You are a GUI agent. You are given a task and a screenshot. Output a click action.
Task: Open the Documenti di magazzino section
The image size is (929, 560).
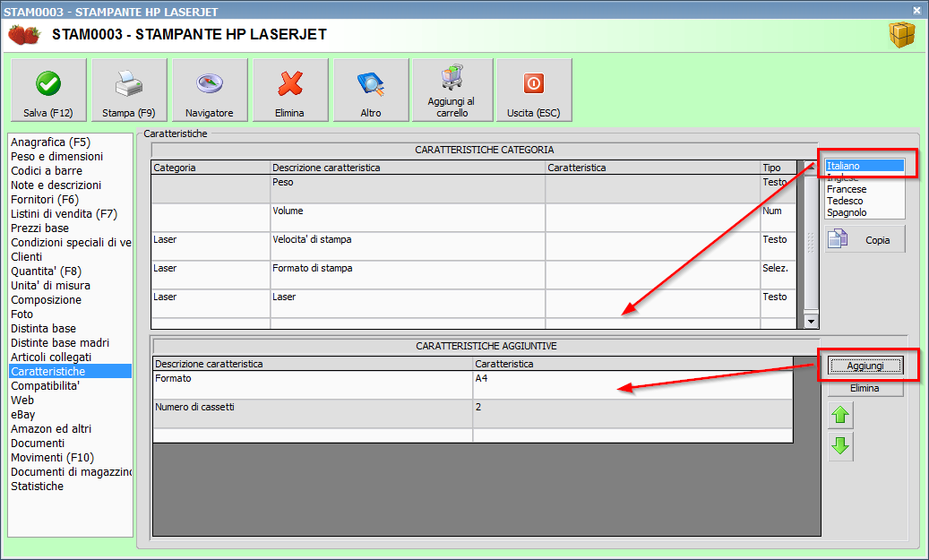tap(70, 471)
